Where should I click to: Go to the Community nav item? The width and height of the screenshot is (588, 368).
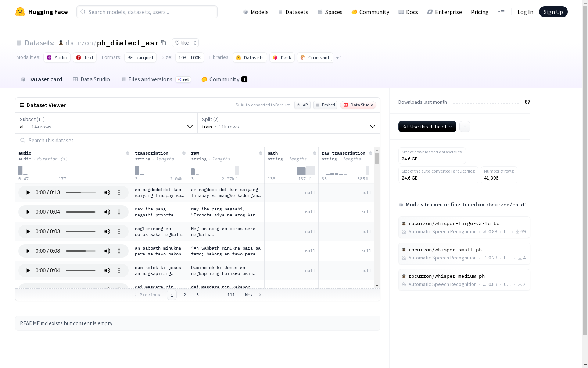(x=370, y=12)
